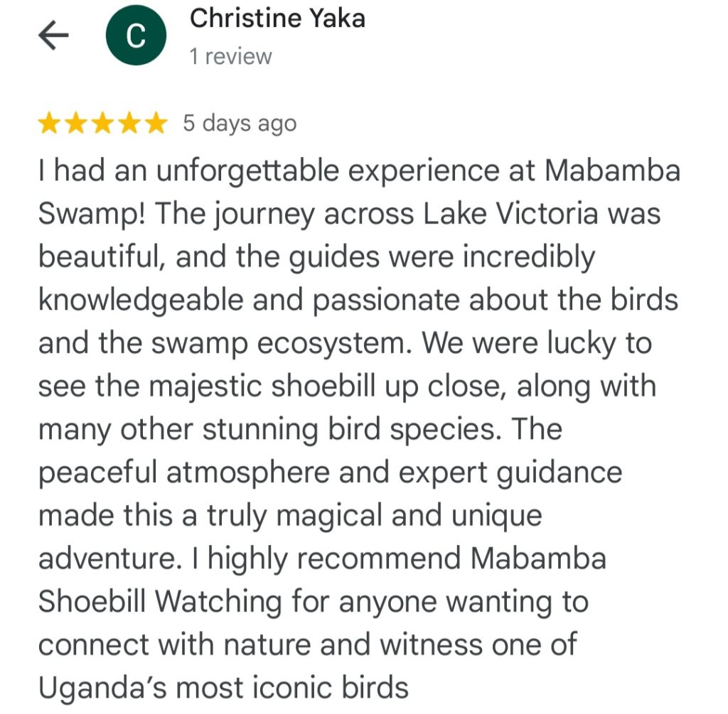
Task: Click the fourth yellow rating star
Action: [x=129, y=124]
